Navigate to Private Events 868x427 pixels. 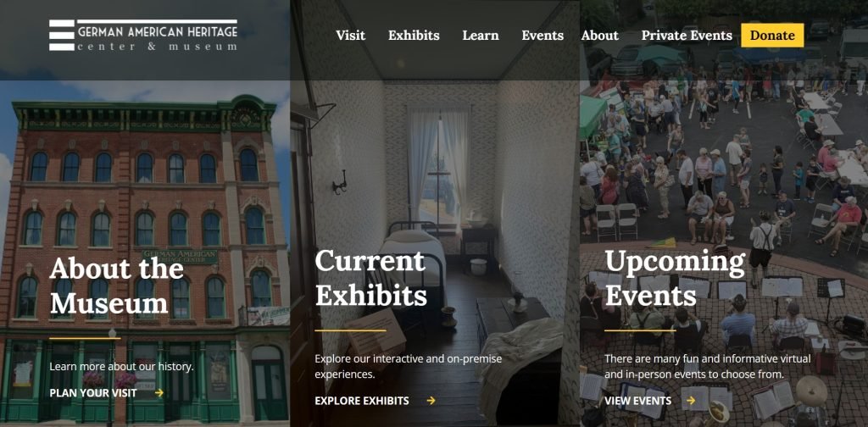point(687,36)
